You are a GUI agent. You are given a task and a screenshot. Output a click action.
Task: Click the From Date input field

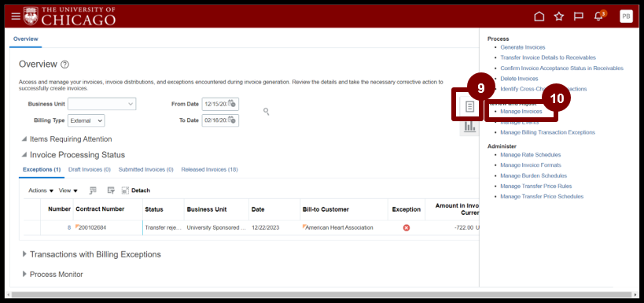click(220, 104)
